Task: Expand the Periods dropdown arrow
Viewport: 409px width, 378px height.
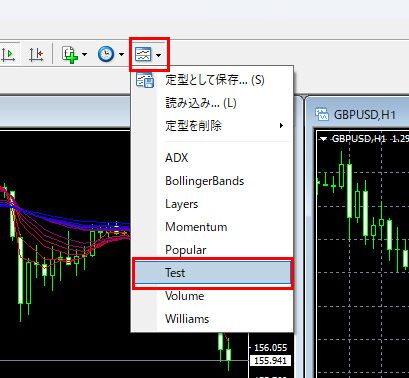Action: [x=121, y=54]
